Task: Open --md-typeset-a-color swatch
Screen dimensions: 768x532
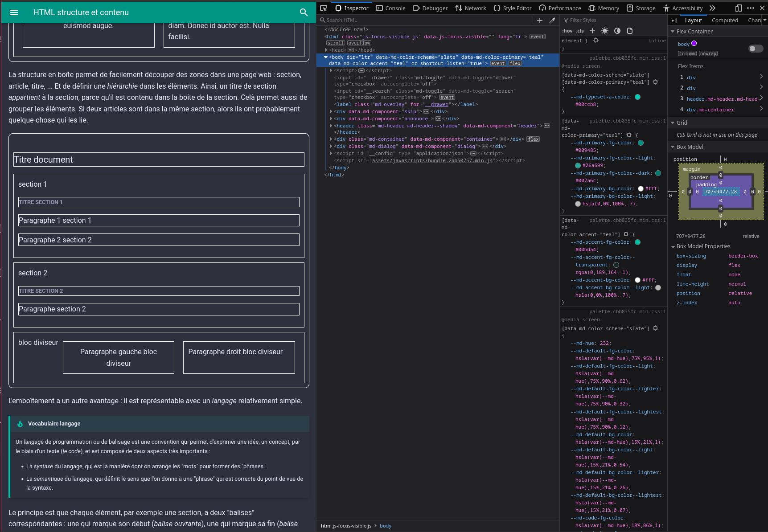Action: (637, 97)
